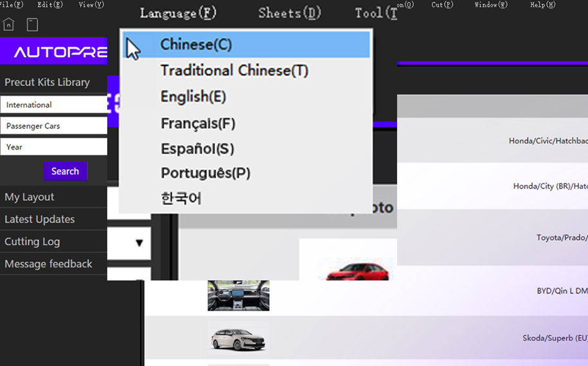Open the International region dropdown
Screen dimensions: 588x366
click(x=54, y=105)
